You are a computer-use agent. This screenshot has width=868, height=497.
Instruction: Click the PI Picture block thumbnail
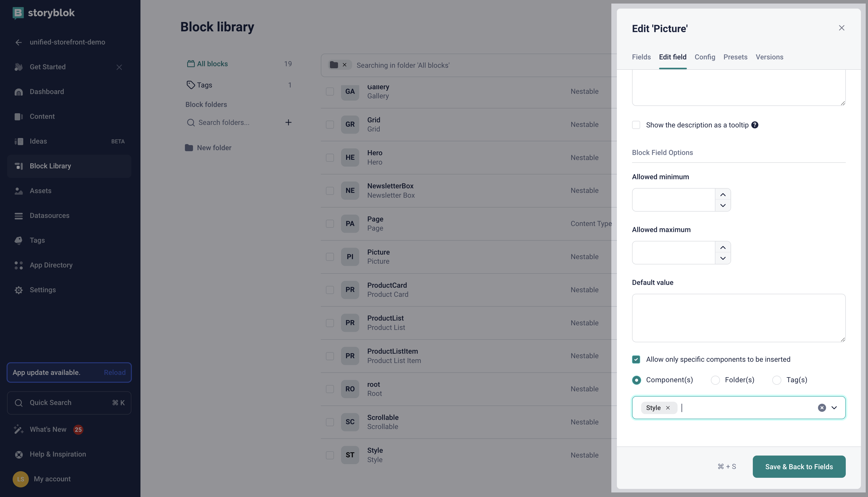pos(350,257)
